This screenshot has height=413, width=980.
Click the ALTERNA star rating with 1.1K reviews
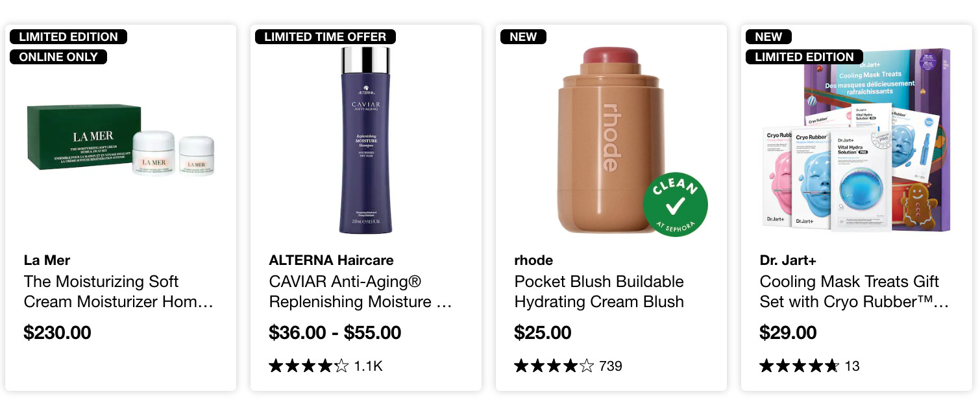pos(325,366)
